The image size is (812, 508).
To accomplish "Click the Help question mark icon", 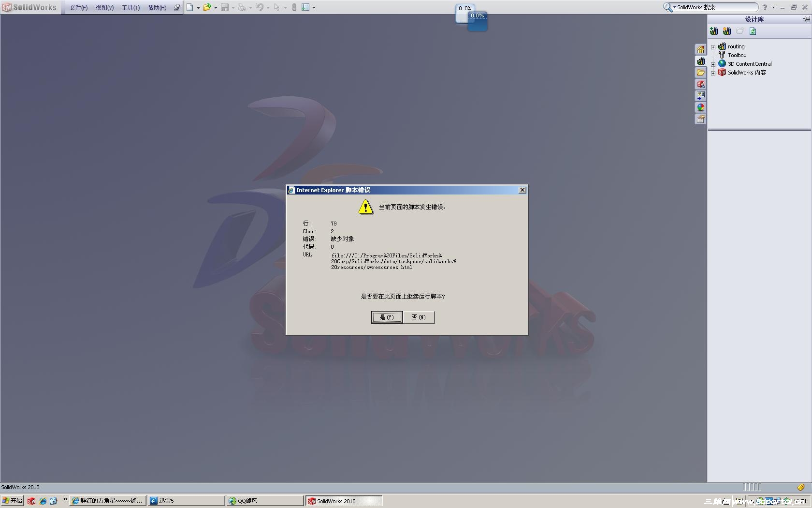I will [x=765, y=7].
